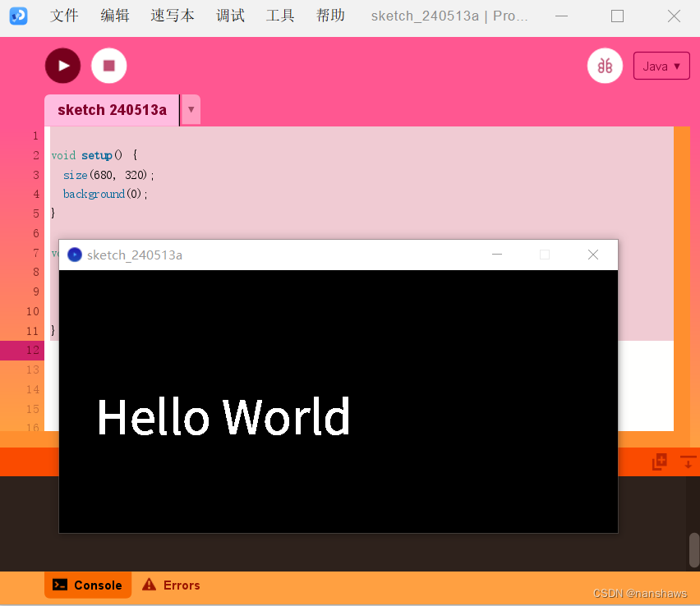Open the sketch tab dropdown arrow
The image size is (700, 606).
[191, 109]
